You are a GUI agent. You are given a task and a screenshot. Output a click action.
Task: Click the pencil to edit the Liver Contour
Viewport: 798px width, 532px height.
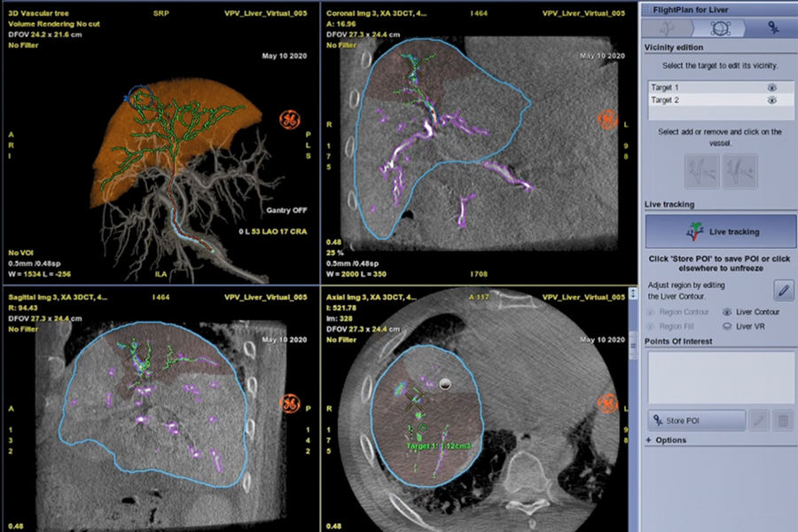(784, 290)
